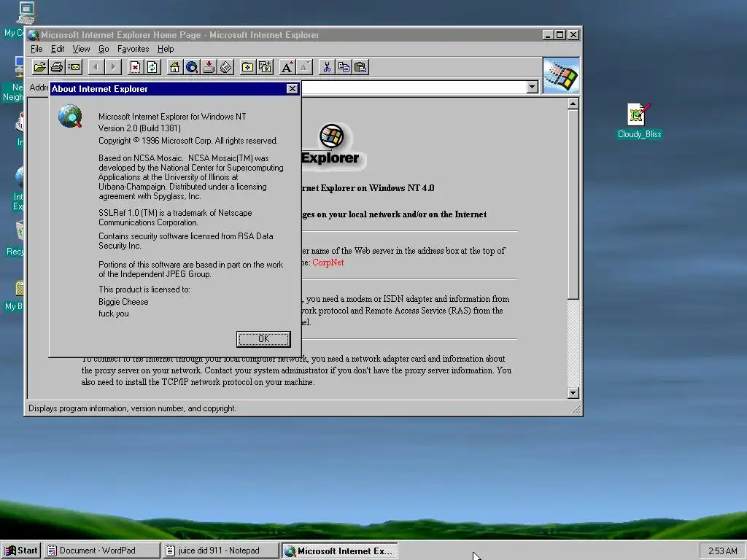
Task: Click the Back arrow toolbar button
Action: point(96,67)
